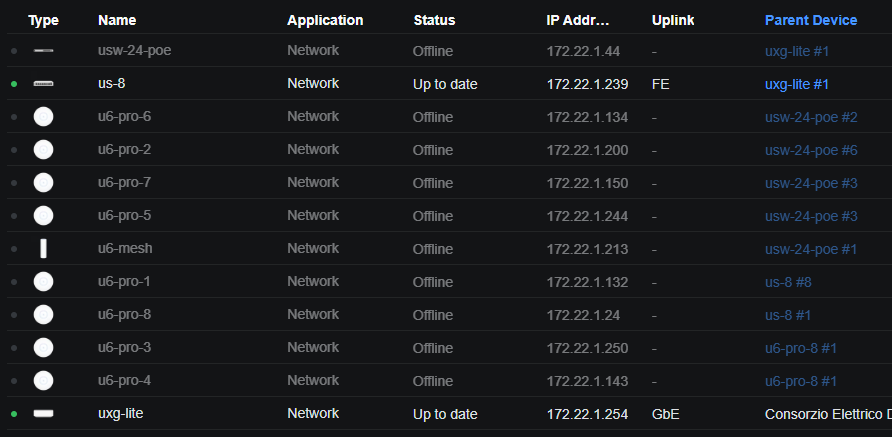Open uxg-lite #1 link in us-8 row
This screenshot has height=437, width=892.
coord(796,84)
